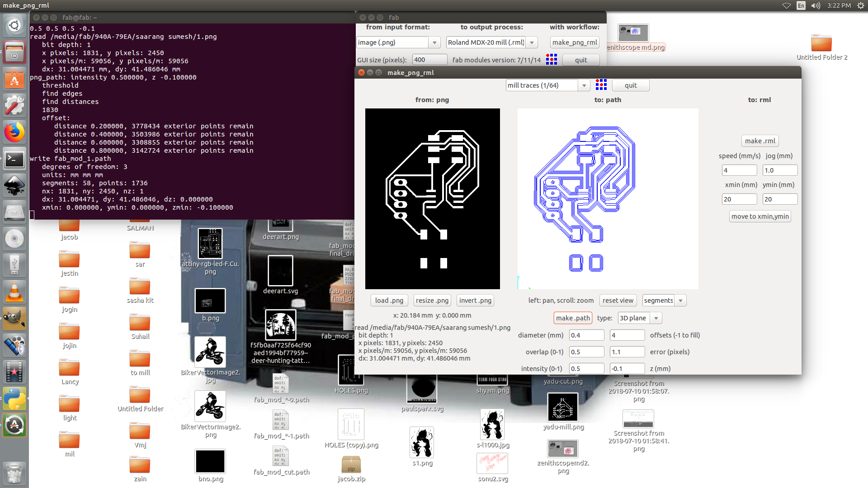
Task: Select yadu-mill.png thumbnail on desktop
Action: [x=563, y=411]
